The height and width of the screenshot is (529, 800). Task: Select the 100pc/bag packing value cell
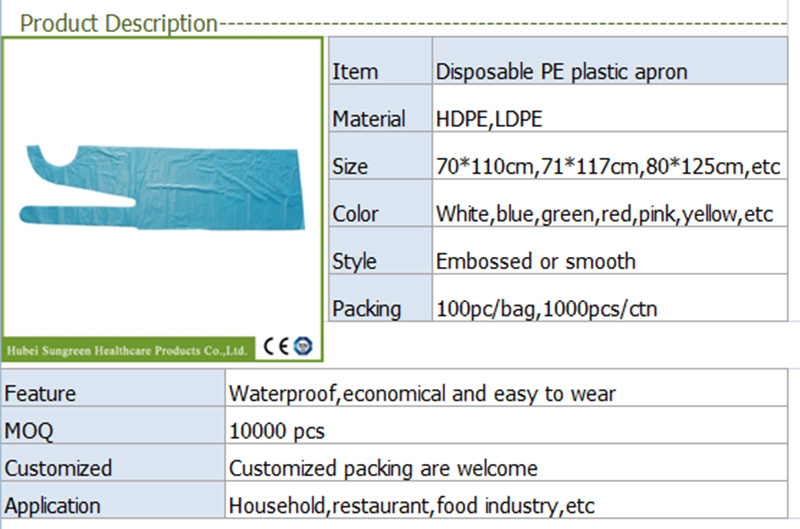point(610,298)
